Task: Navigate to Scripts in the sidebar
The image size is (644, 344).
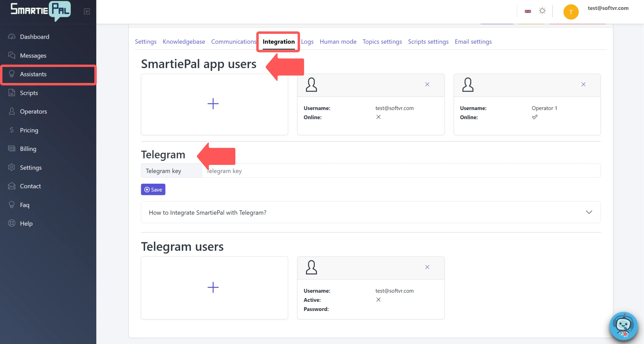Action: pyautogui.click(x=29, y=93)
